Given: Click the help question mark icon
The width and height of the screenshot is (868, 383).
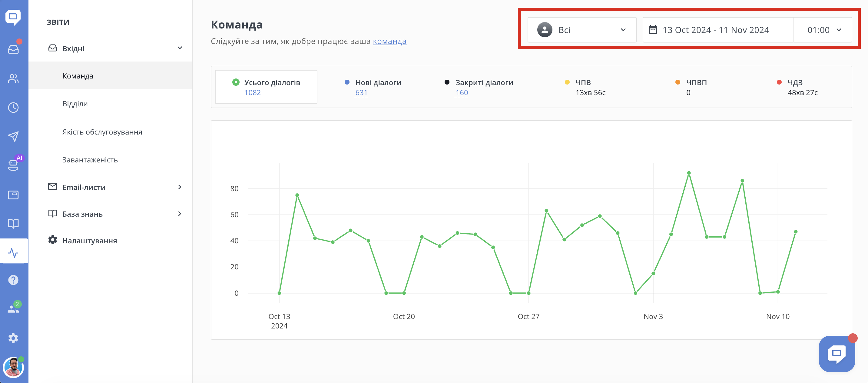Looking at the screenshot, I should click(14, 280).
